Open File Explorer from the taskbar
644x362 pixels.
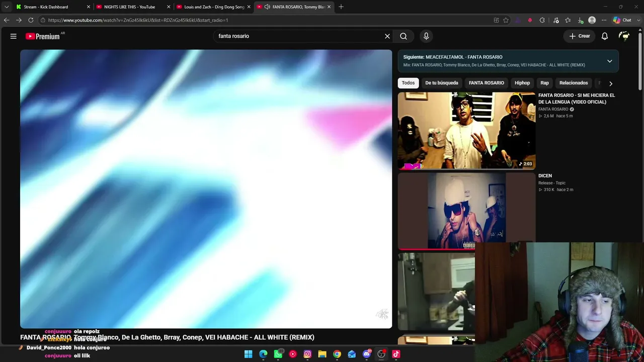coord(322,354)
